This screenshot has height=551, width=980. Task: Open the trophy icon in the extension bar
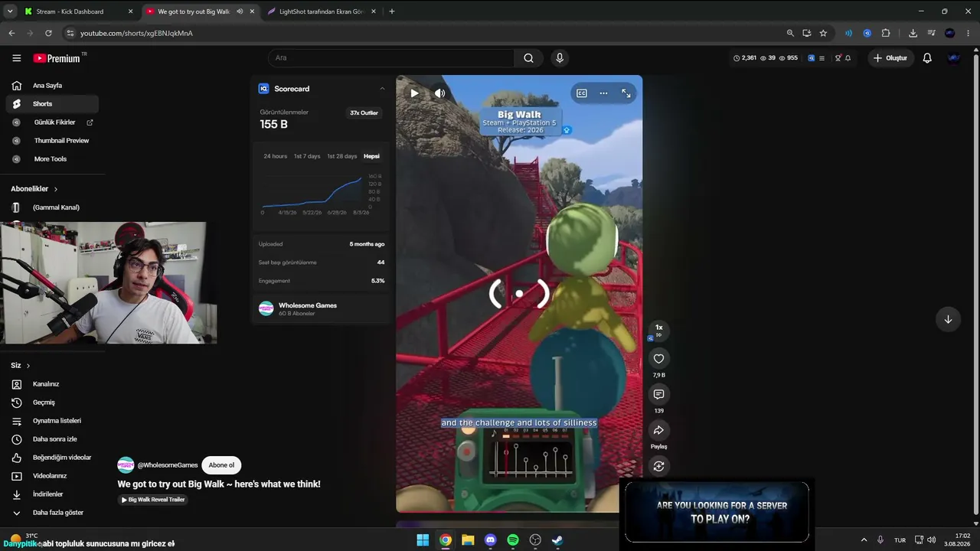click(x=838, y=58)
